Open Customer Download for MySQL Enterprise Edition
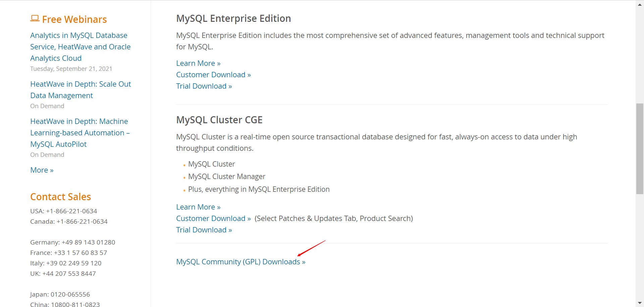The image size is (644, 307). tap(211, 75)
